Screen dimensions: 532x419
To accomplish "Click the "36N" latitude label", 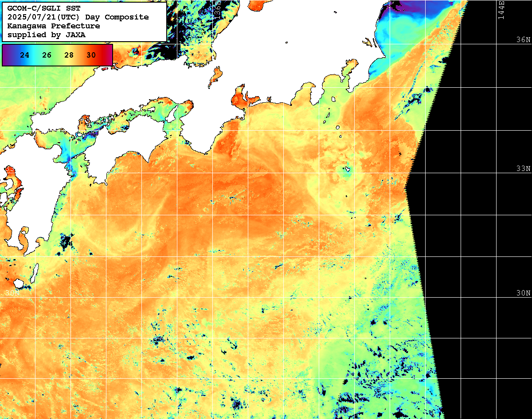I will [524, 39].
